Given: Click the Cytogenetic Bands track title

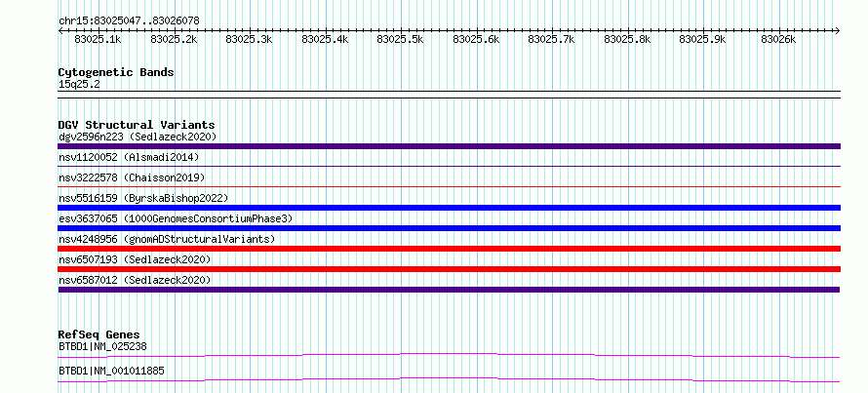Looking at the screenshot, I should click(116, 72).
